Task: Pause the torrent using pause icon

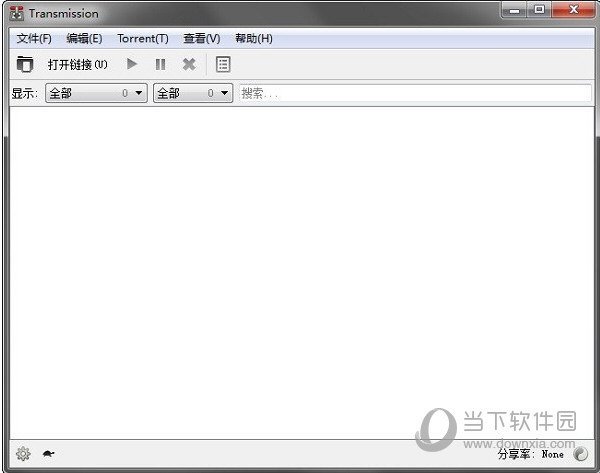Action: pyautogui.click(x=160, y=64)
